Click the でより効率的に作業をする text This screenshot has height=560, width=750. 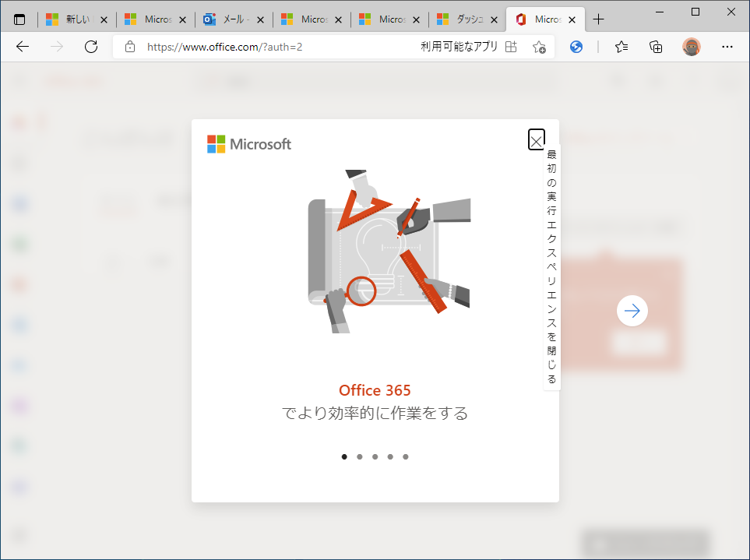375,413
